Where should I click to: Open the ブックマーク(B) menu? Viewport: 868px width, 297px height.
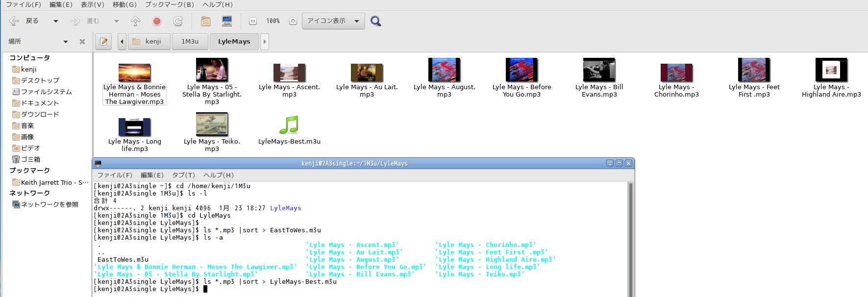tap(169, 4)
